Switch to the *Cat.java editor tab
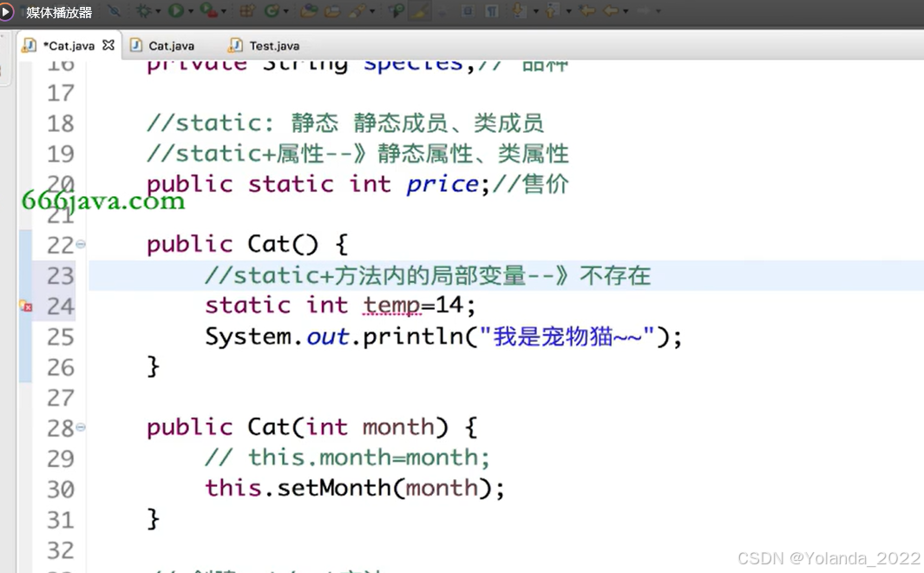 click(69, 45)
